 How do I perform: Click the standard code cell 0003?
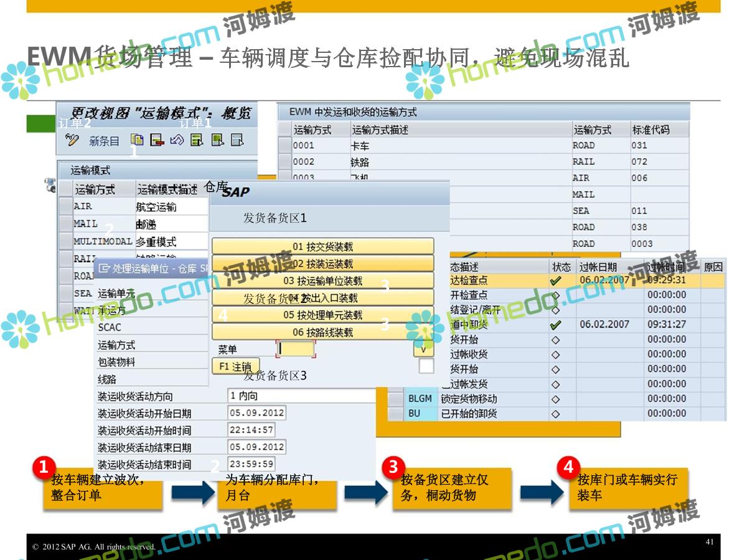(659, 244)
